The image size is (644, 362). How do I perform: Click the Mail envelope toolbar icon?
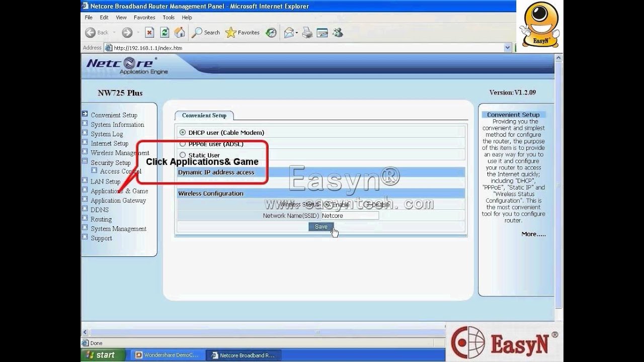pyautogui.click(x=289, y=33)
